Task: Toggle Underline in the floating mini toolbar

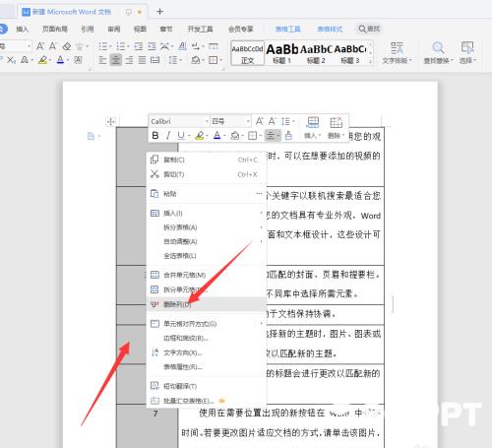Action: pyautogui.click(x=181, y=135)
